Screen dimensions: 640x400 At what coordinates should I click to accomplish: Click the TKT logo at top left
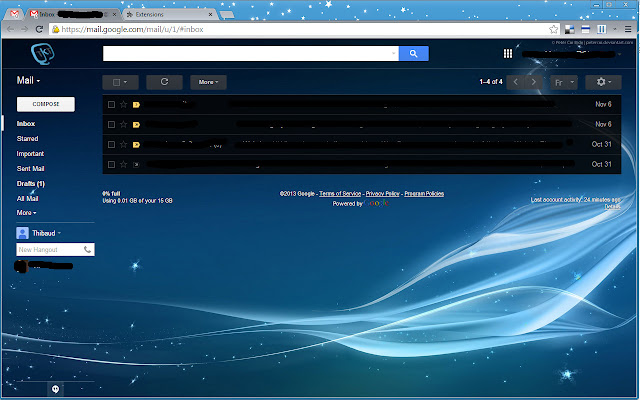coord(42,53)
